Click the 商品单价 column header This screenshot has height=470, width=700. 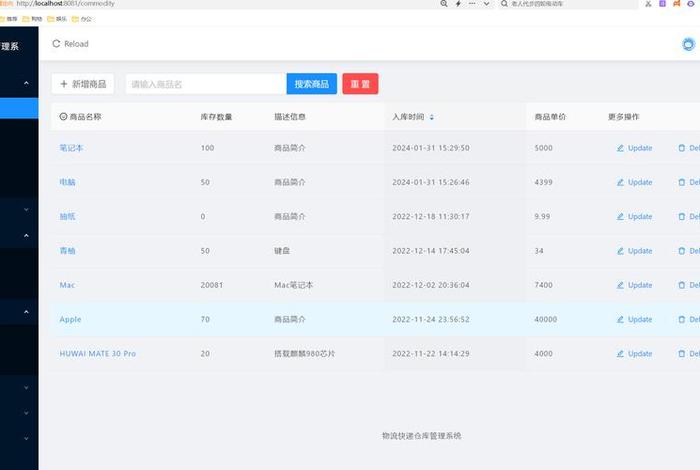[550, 117]
